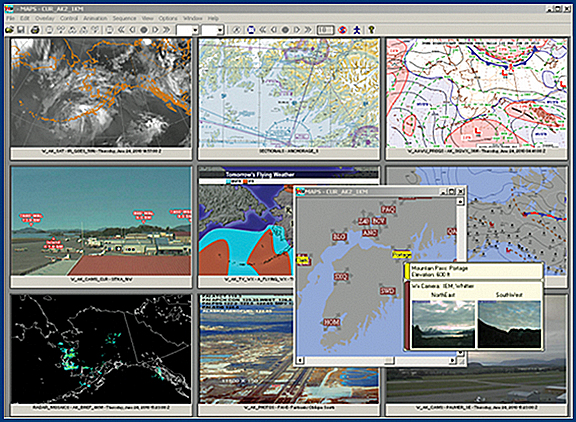This screenshot has width=576, height=422.
Task: Click the horizontal scrollbar thumb in popup map
Action: click(x=389, y=361)
